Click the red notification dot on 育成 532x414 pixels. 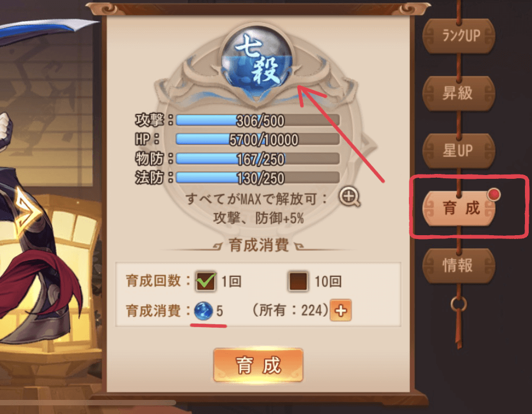point(493,195)
